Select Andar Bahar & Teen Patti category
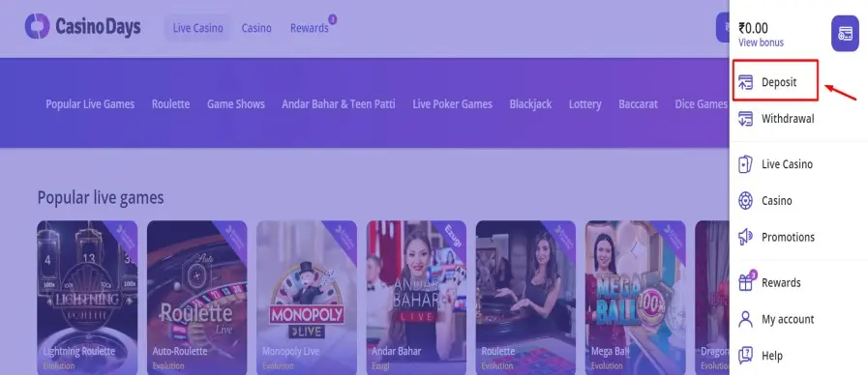This screenshot has width=868, height=375. click(339, 104)
